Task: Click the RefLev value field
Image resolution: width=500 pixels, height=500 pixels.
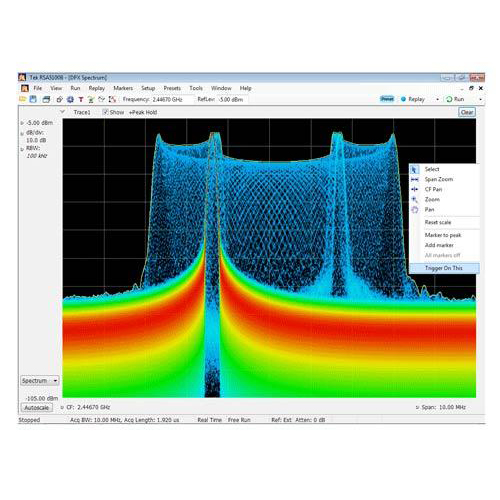Action: (x=232, y=99)
